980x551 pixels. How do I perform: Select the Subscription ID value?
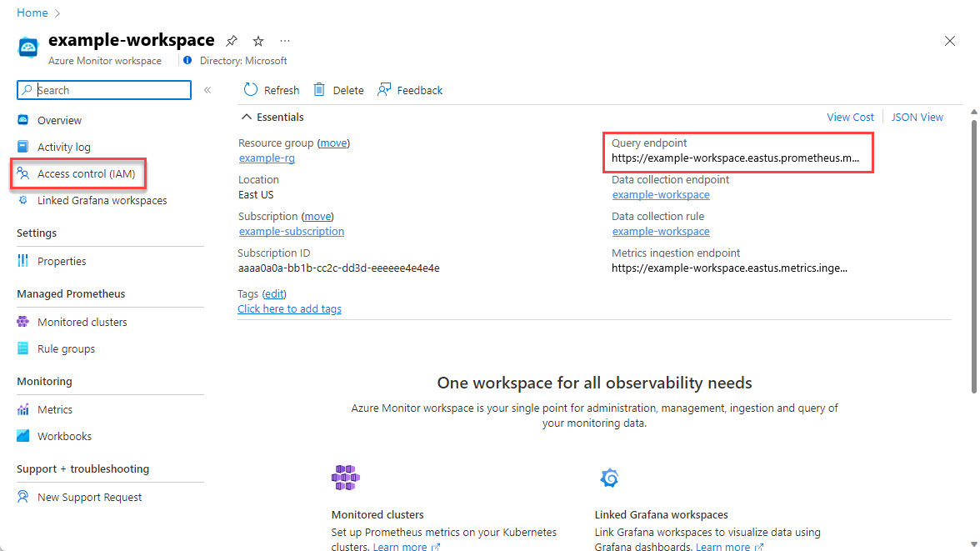(x=338, y=268)
